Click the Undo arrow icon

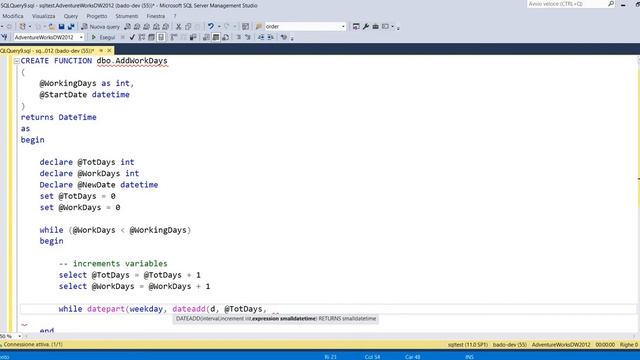click(211, 27)
